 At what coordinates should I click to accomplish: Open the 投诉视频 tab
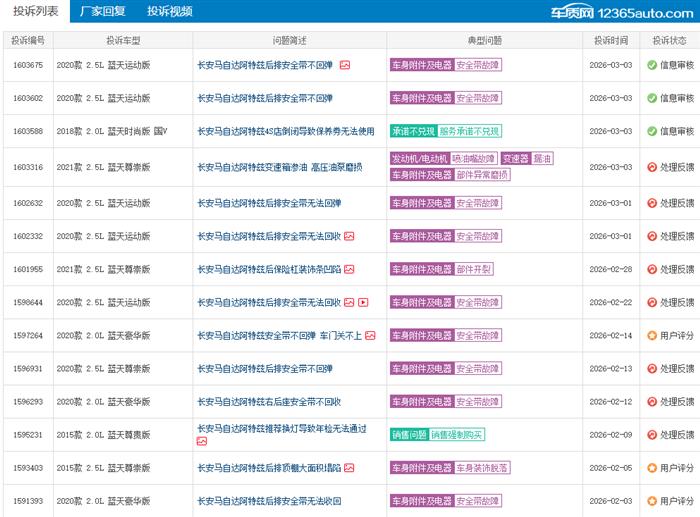169,12
